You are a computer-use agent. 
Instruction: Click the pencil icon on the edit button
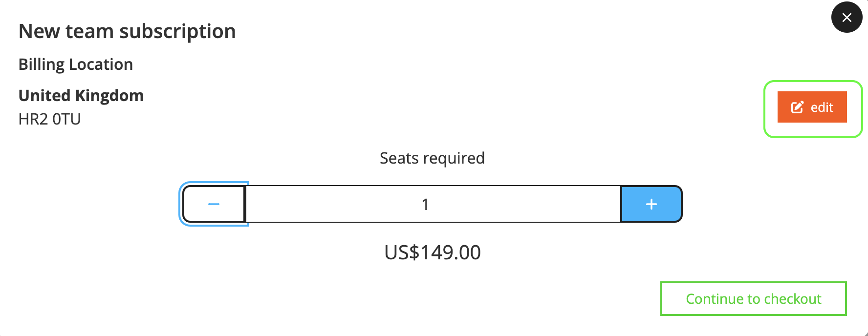pos(797,107)
